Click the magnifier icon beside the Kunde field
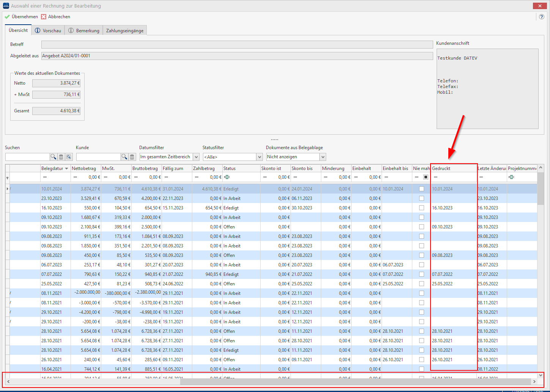550x392 pixels. pos(124,157)
